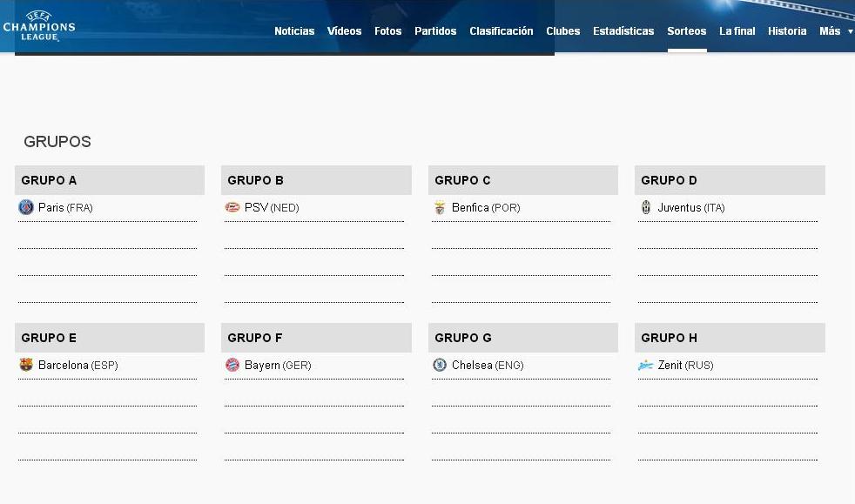Open the Vídeos section
855x504 pixels.
pos(344,31)
